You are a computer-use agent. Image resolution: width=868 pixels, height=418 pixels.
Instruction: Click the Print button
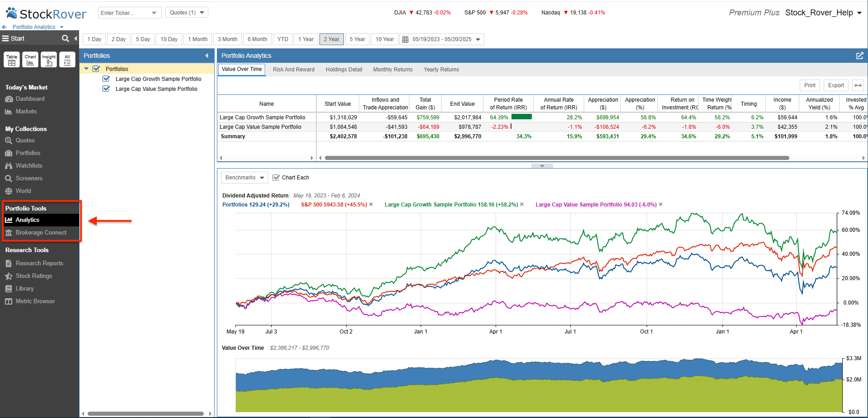tap(809, 85)
